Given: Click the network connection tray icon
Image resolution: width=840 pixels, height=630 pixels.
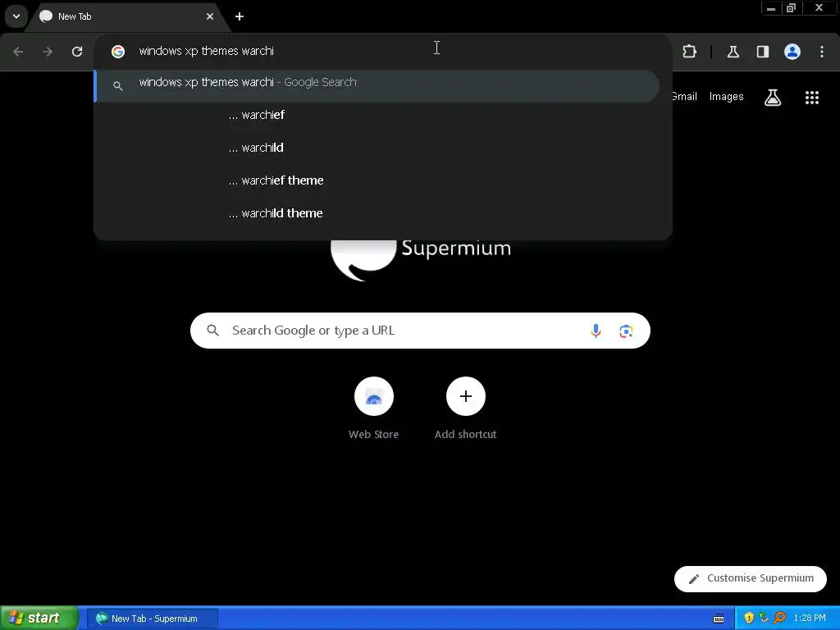Looking at the screenshot, I should click(x=764, y=618).
